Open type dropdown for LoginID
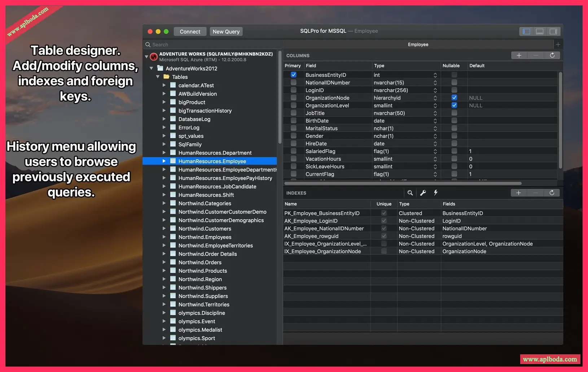Screen dimensions: 588x372 [x=435, y=90]
